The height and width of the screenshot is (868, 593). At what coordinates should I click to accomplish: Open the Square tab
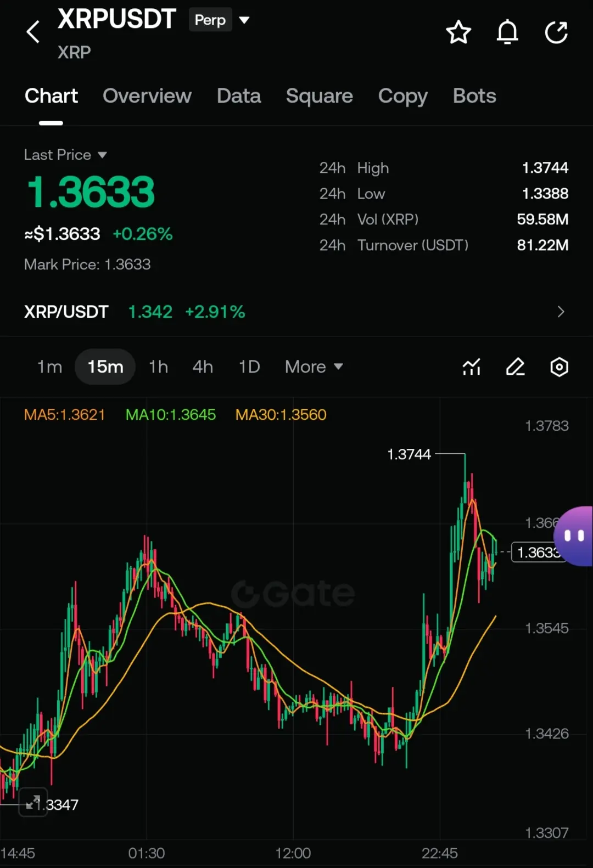point(320,96)
